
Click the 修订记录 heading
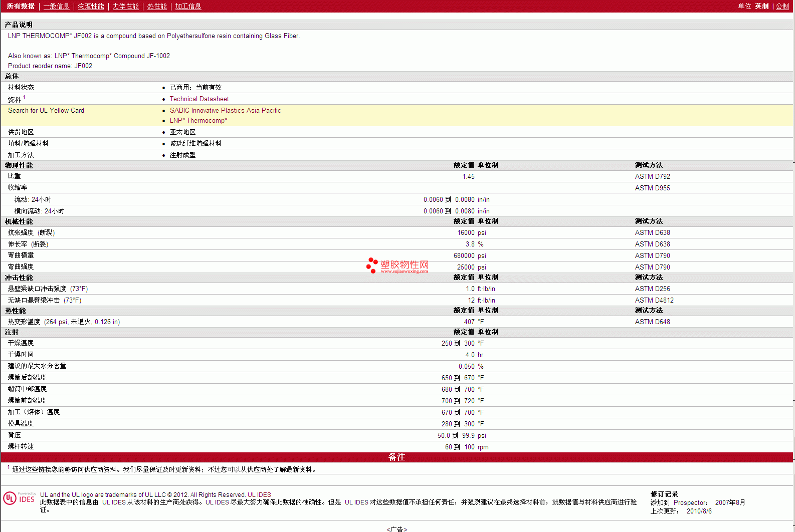pyautogui.click(x=664, y=494)
